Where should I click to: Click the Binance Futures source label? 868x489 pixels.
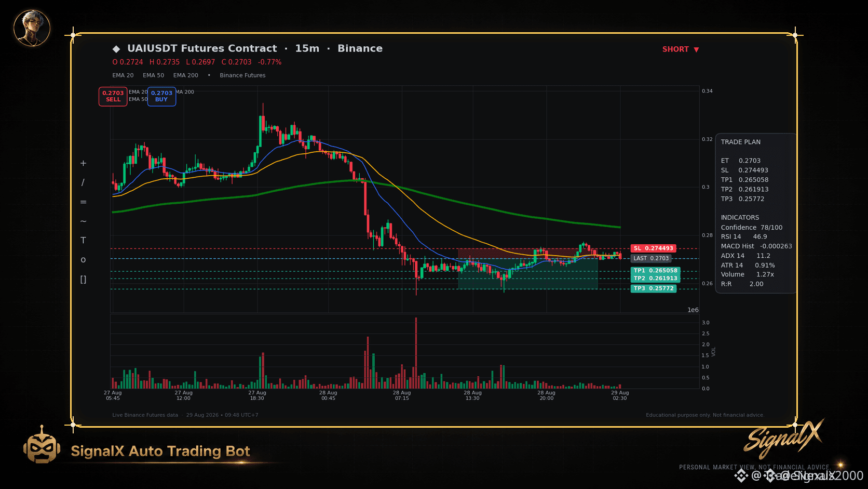(242, 75)
